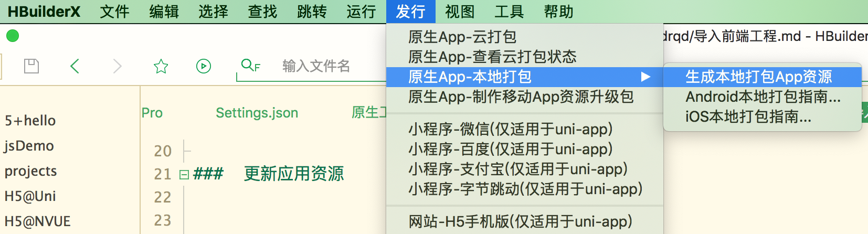Go forward with the right arrow icon
868x234 pixels.
pos(118,66)
